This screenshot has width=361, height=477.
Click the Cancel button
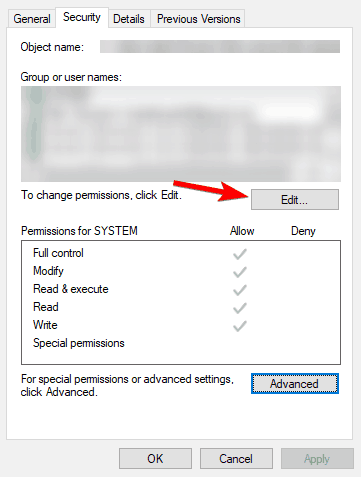[236, 459]
